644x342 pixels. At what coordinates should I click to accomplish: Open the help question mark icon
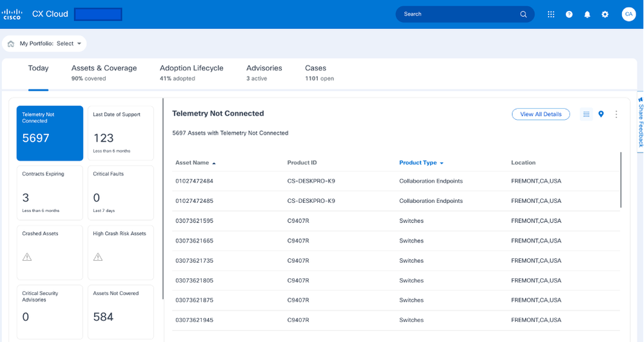569,14
